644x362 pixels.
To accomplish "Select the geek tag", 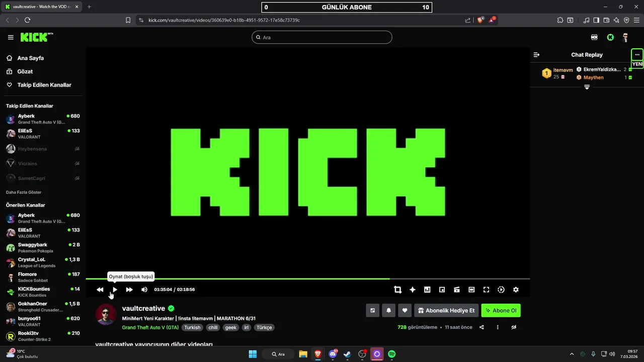I will [x=231, y=327].
